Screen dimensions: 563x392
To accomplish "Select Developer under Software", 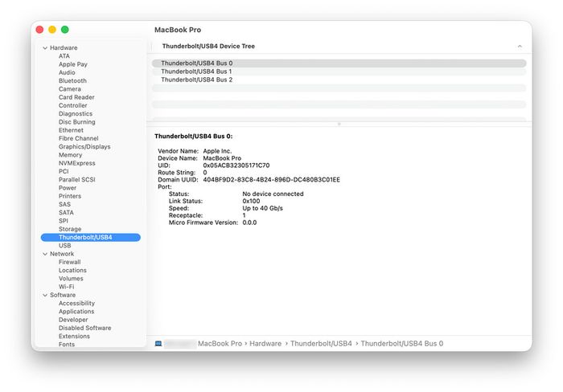I will 73,320.
